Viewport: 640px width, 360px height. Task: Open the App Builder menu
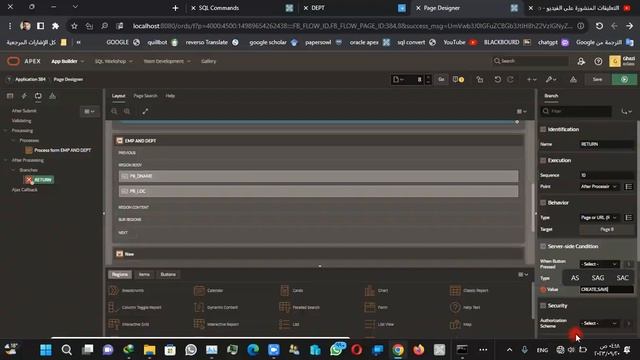[x=67, y=61]
